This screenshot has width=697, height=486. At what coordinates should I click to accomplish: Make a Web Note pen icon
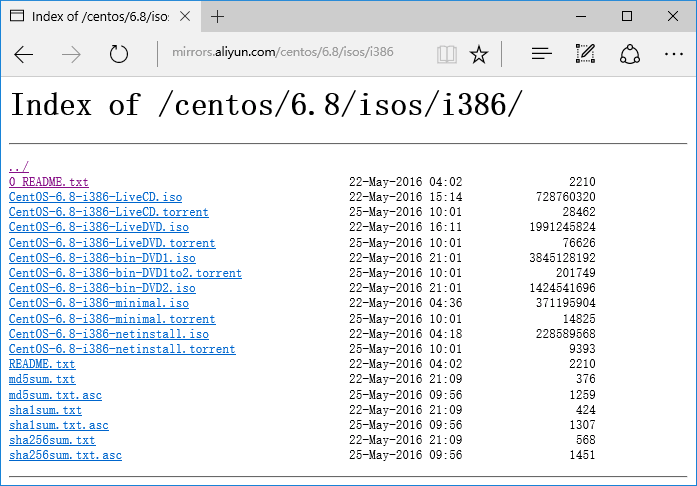[585, 54]
